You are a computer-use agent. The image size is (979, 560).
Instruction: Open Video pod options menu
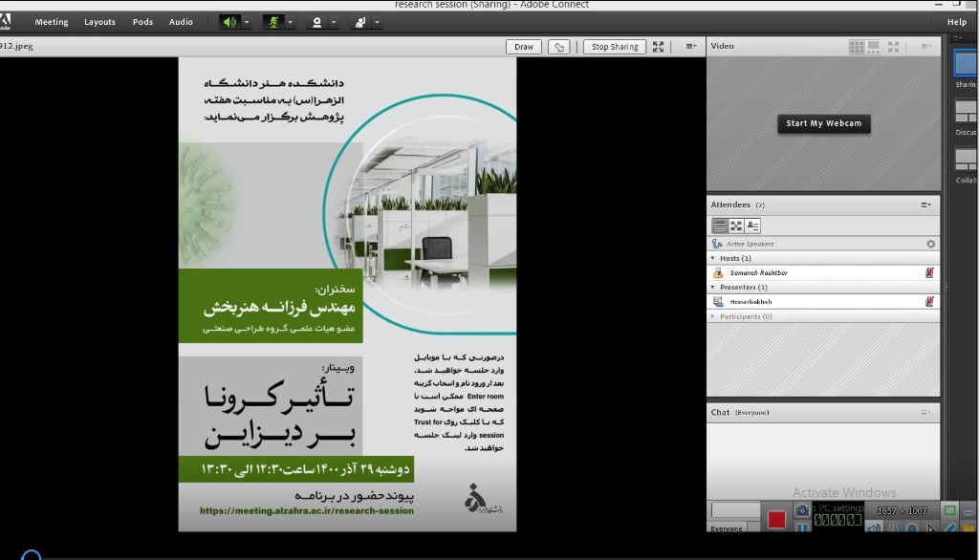pos(925,46)
